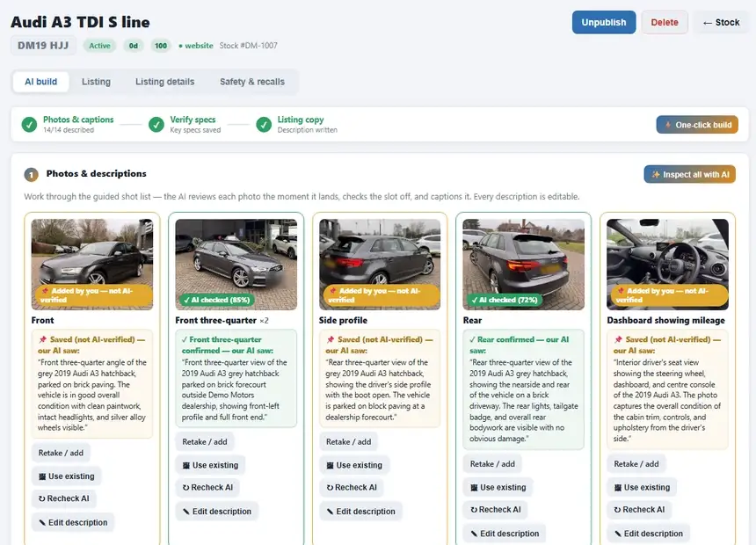The image size is (756, 545).
Task: Select the Photos & captions step label
Action: pyautogui.click(x=78, y=120)
